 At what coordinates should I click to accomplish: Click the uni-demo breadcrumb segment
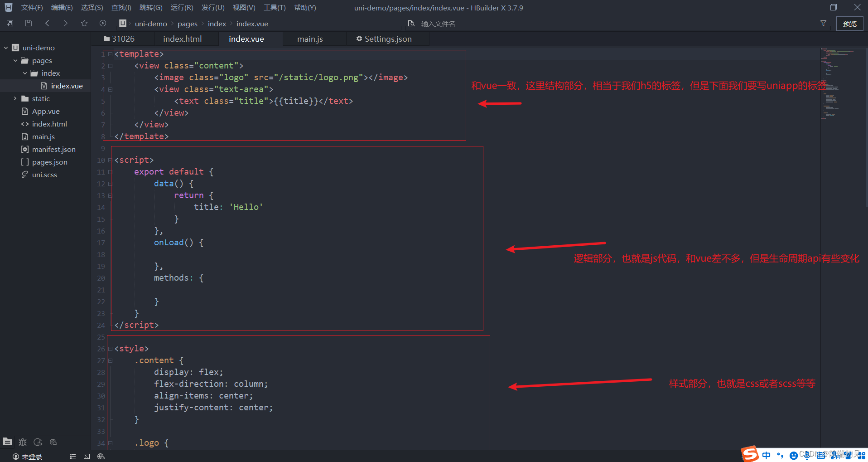click(151, 24)
